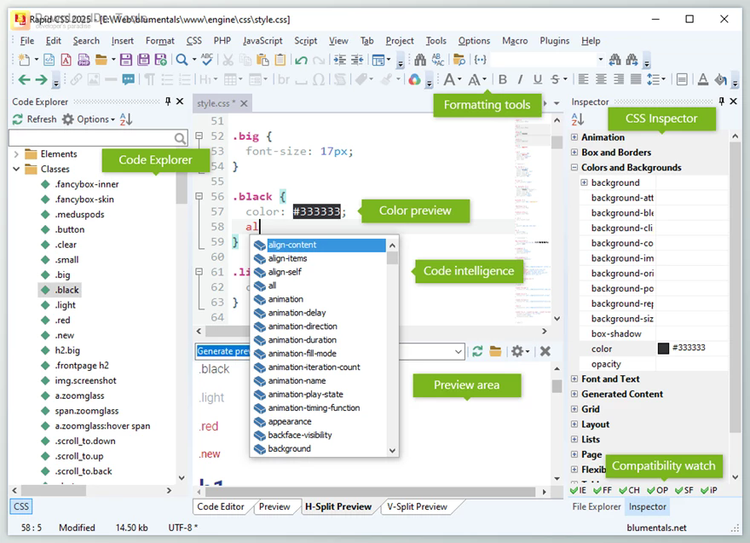
Task: Close the Code Explorer panel
Action: click(180, 101)
